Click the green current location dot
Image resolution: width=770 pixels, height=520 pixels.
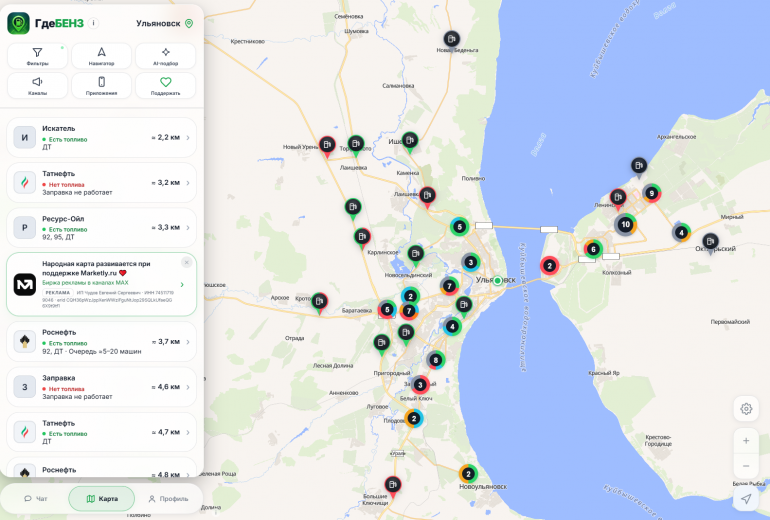pyautogui.click(x=497, y=280)
